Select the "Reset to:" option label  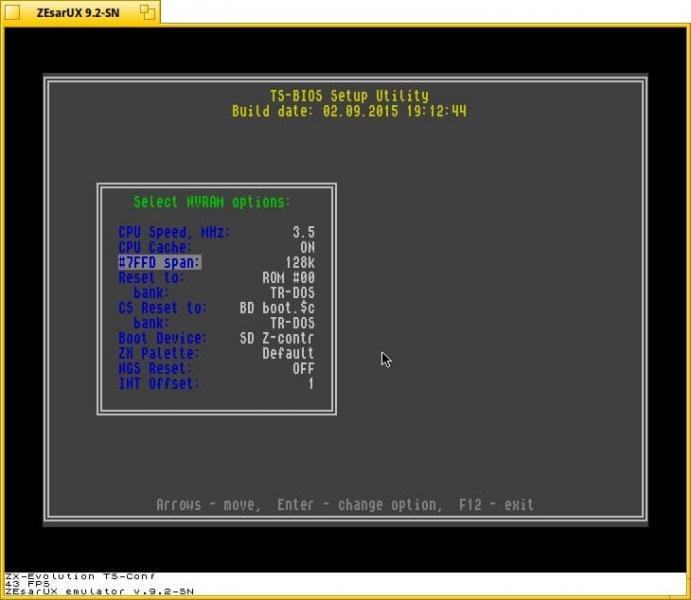[x=151, y=277]
